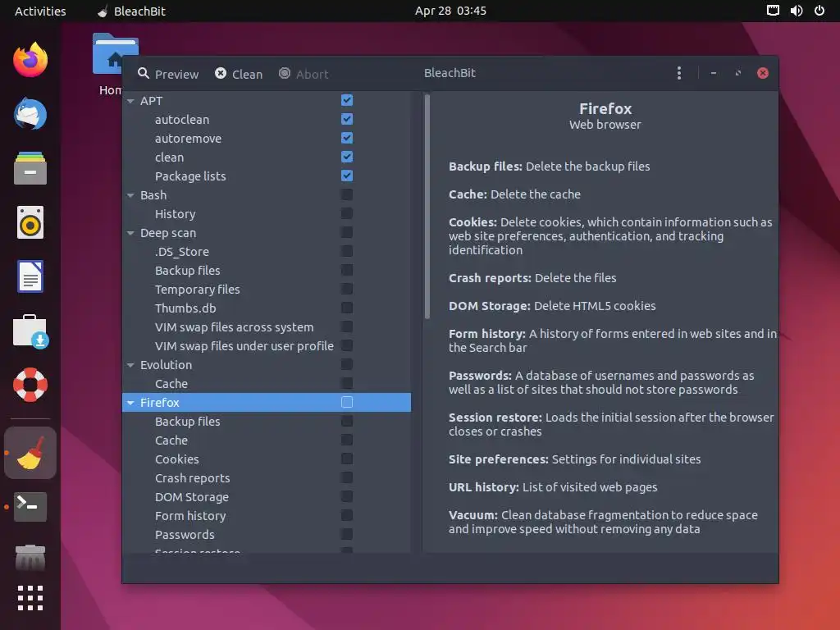Open Rhythmbox music player in dock
The width and height of the screenshot is (840, 630).
coord(30,222)
